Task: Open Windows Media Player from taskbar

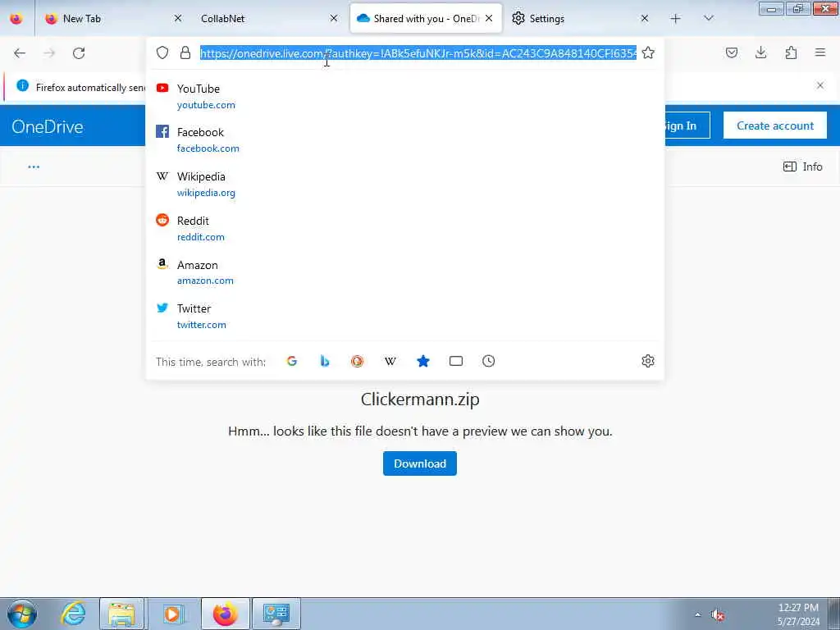Action: coord(172,614)
